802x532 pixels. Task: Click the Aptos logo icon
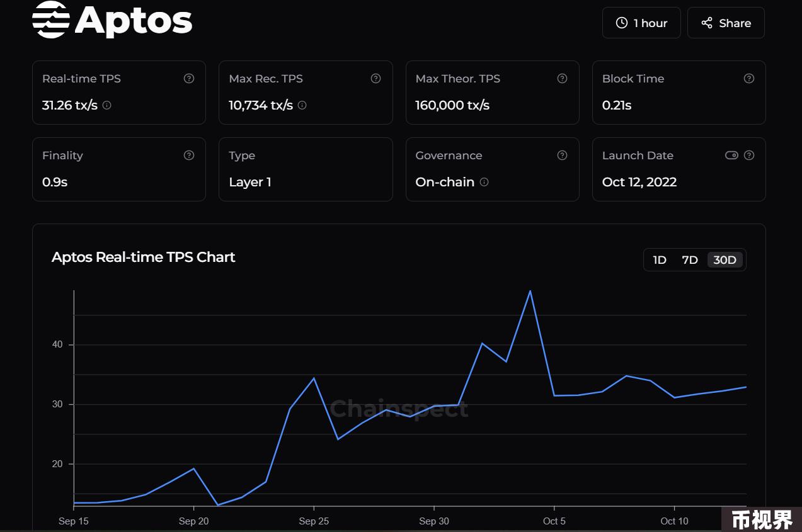point(51,20)
